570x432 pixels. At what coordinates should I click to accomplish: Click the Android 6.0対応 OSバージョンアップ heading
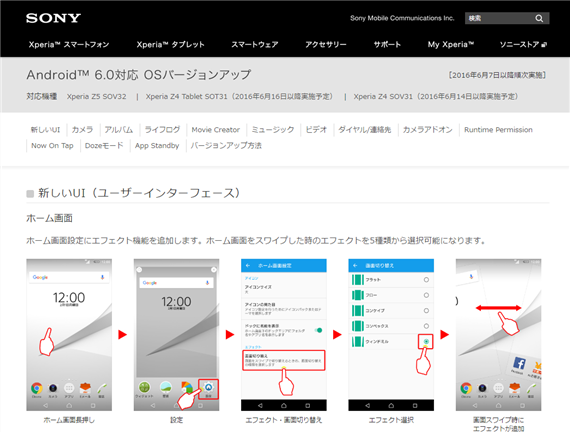pos(139,75)
